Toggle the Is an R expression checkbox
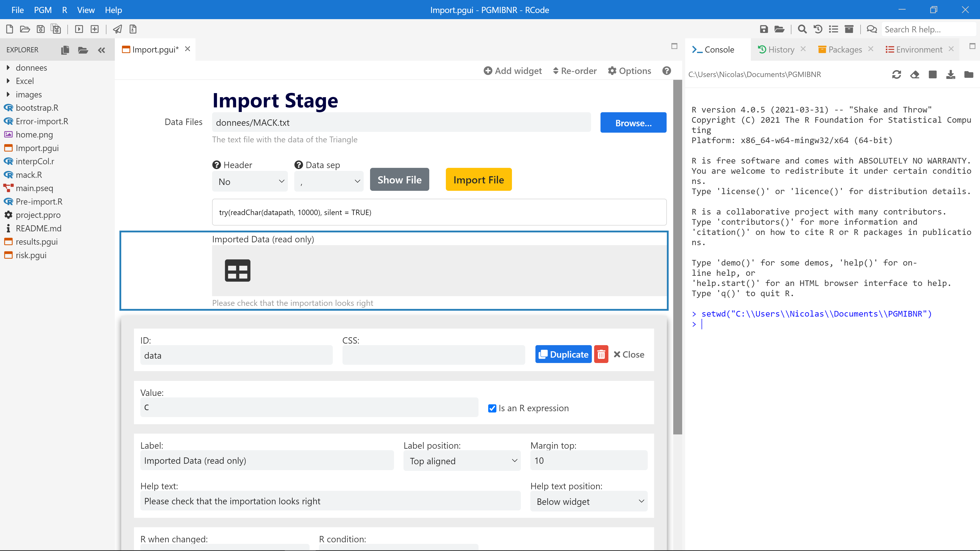980x551 pixels. pos(492,408)
